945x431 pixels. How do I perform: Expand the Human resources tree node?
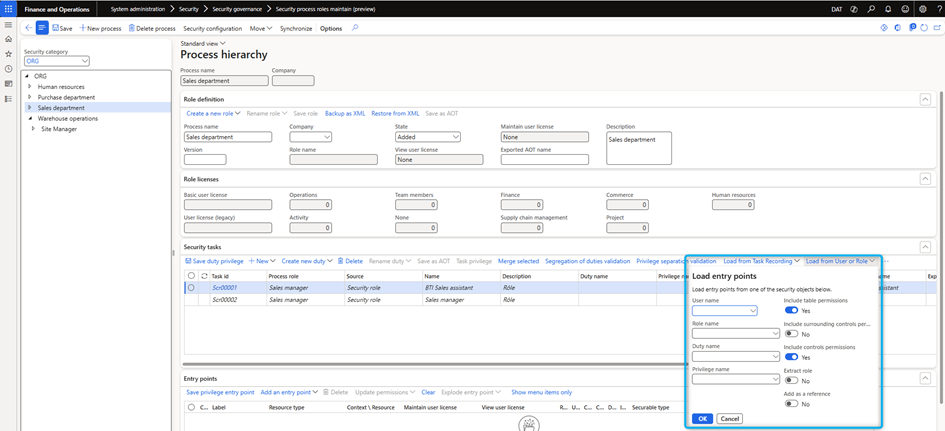tap(30, 87)
